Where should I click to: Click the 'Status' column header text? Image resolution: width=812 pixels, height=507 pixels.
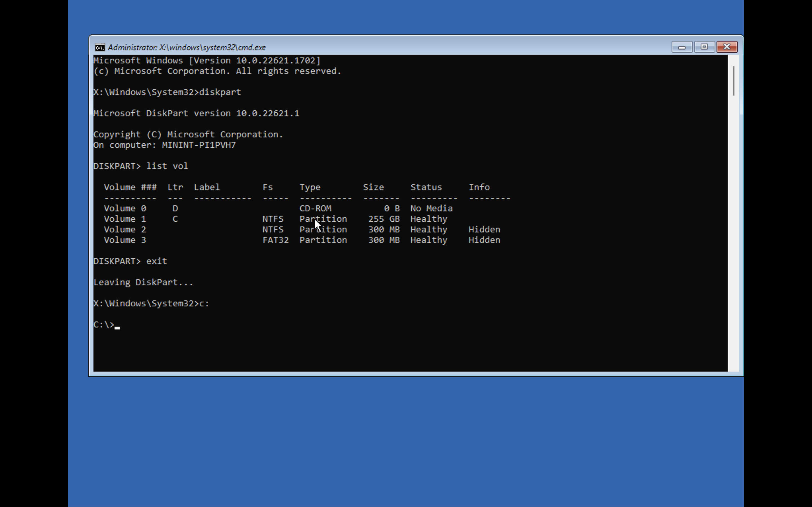[x=426, y=187]
